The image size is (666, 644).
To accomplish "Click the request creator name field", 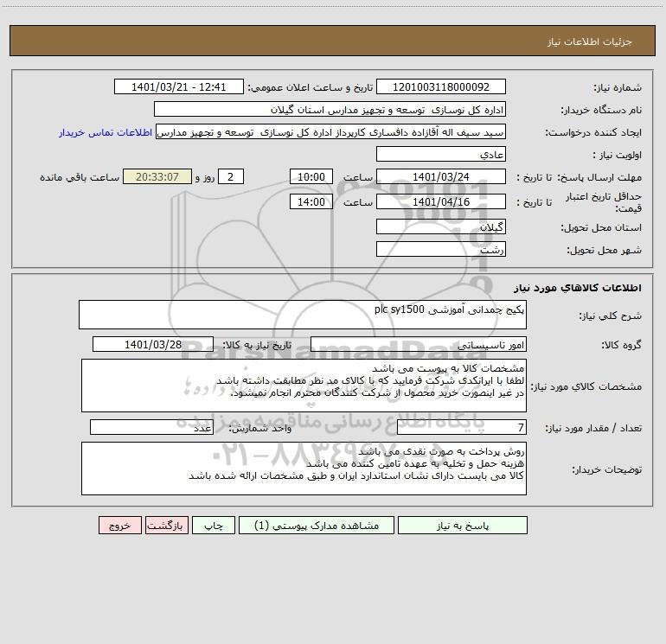I will 331,131.
